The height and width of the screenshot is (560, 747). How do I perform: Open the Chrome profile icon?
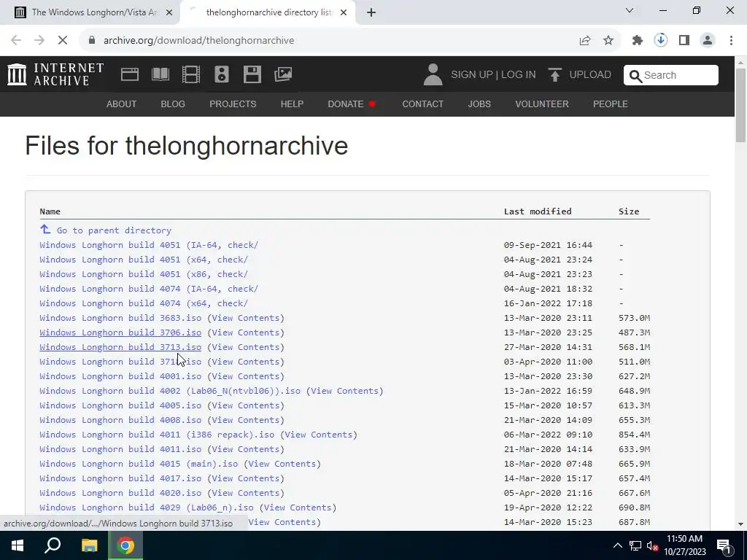click(x=708, y=41)
